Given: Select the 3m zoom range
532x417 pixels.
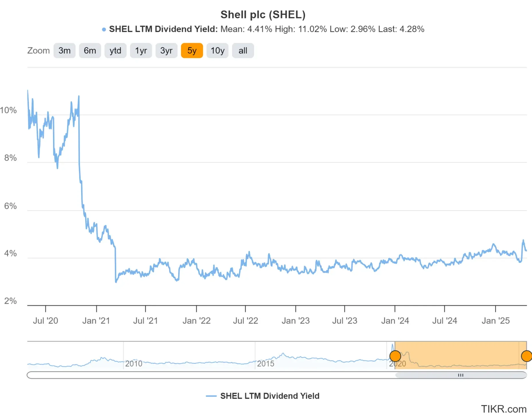Looking at the screenshot, I should pos(64,50).
